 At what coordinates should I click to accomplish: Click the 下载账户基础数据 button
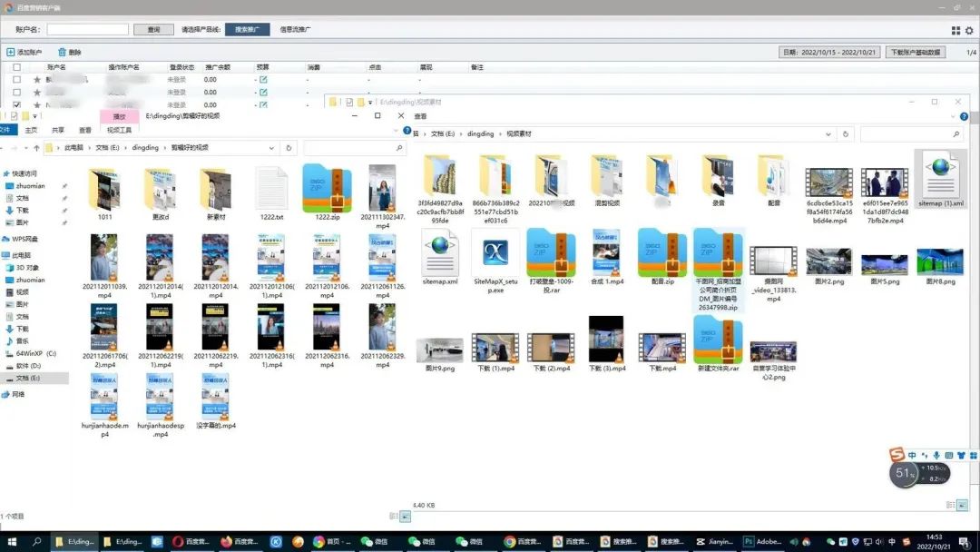[x=916, y=52]
